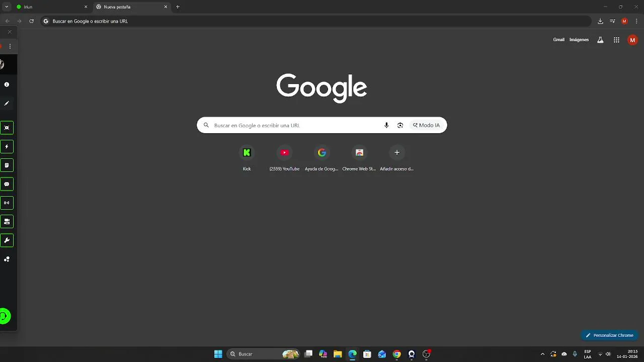The image size is (644, 362).
Task: Open the document note icon in side panel
Action: tap(7, 165)
